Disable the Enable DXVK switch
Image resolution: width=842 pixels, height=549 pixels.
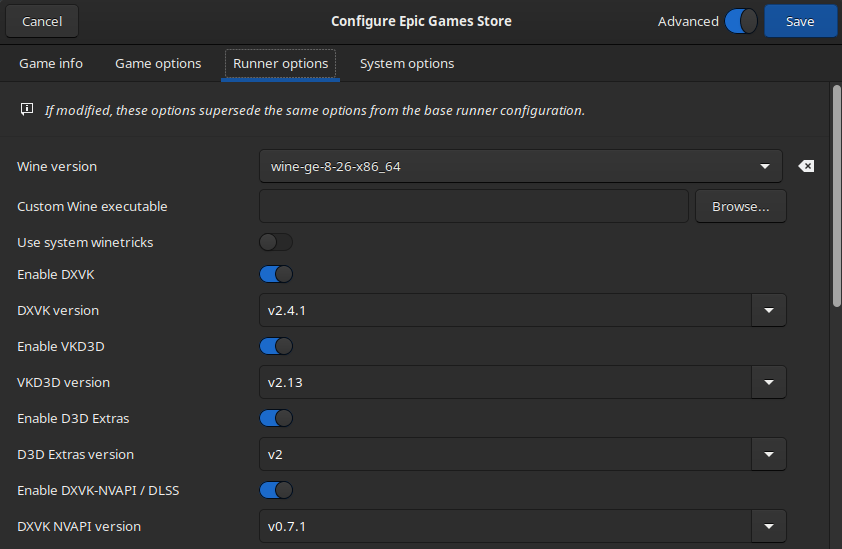click(x=276, y=274)
